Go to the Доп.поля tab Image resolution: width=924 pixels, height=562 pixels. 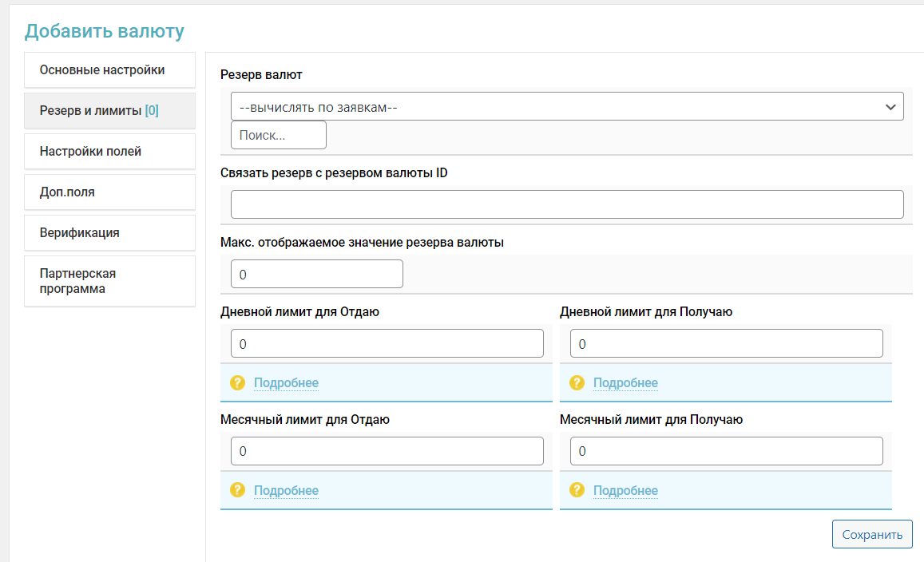(x=109, y=192)
